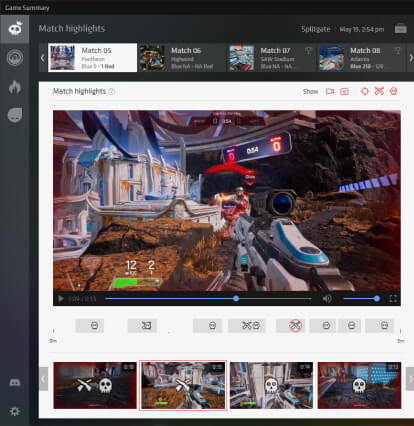Image resolution: width=414 pixels, height=426 pixels.
Task: Click the volume slider handle
Action: 377,298
